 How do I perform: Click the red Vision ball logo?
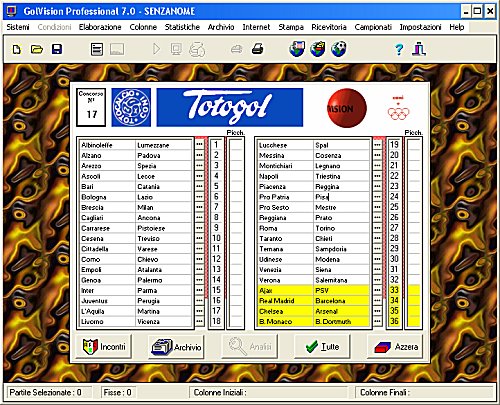pyautogui.click(x=347, y=108)
